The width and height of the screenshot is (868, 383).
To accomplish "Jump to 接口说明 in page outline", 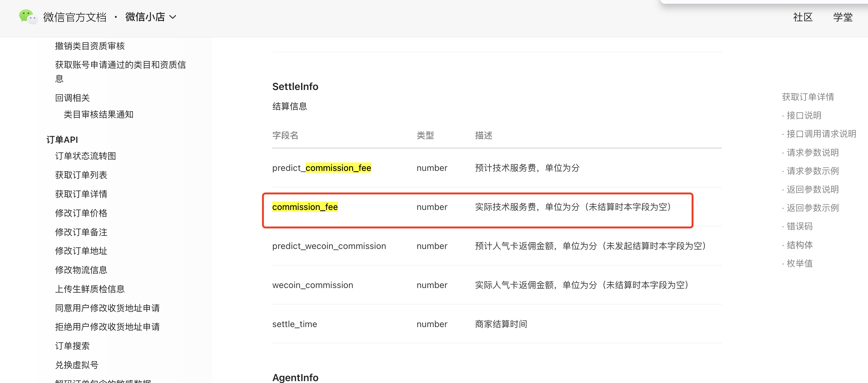I will click(803, 115).
